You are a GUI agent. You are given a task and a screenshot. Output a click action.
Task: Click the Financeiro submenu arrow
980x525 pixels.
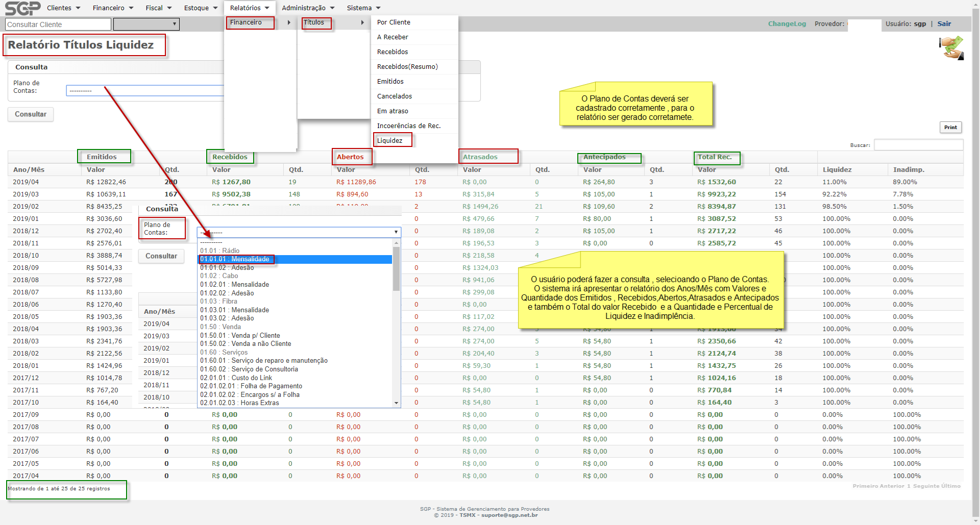coord(289,22)
